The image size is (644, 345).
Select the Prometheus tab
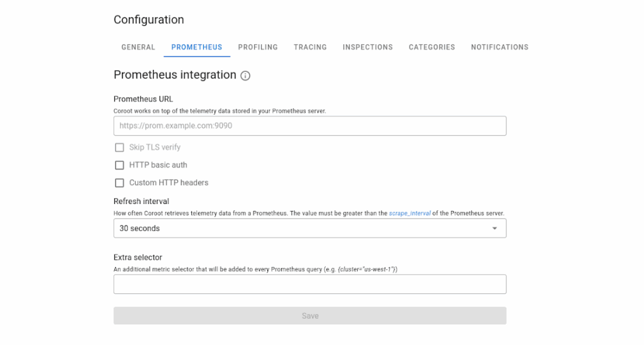pyautogui.click(x=197, y=47)
